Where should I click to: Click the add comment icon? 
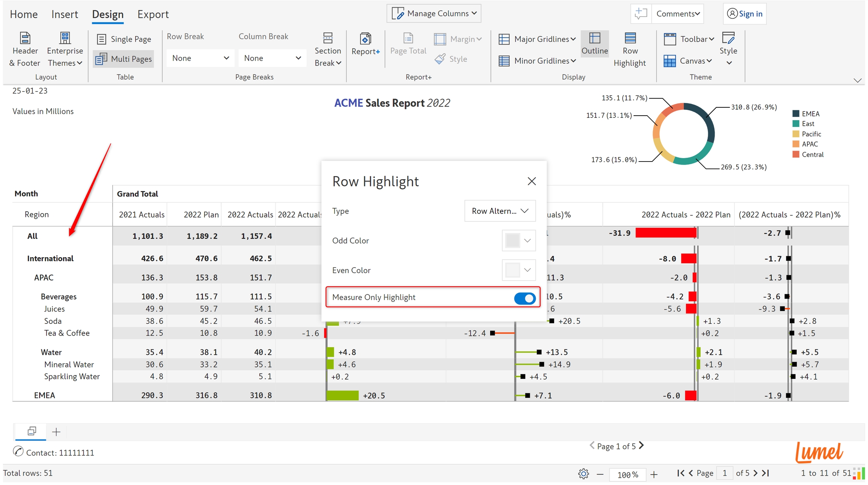click(640, 14)
